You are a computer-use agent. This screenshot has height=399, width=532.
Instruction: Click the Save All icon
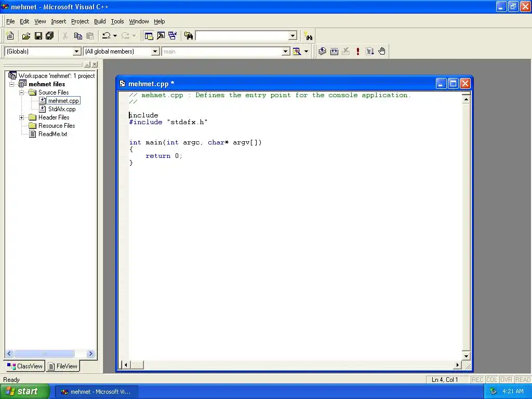point(50,36)
